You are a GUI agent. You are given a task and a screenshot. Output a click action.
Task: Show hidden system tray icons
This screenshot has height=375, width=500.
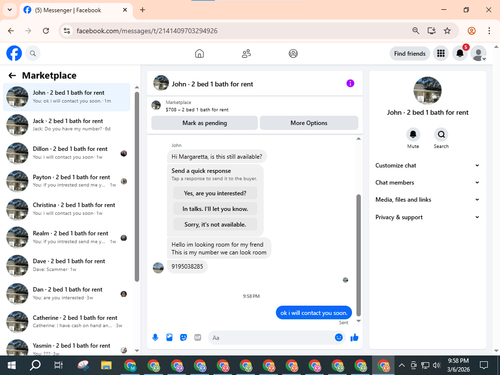[x=402, y=365]
